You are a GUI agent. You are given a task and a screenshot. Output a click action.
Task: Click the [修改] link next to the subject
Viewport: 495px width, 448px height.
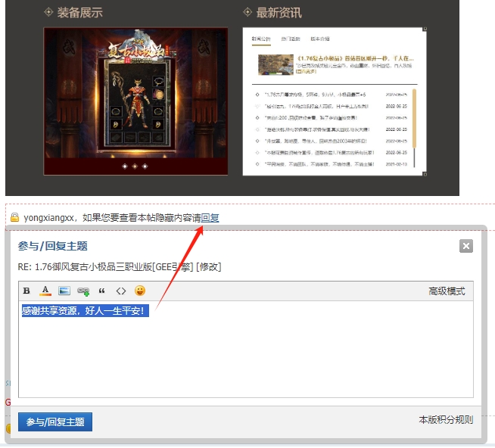pyautogui.click(x=209, y=267)
